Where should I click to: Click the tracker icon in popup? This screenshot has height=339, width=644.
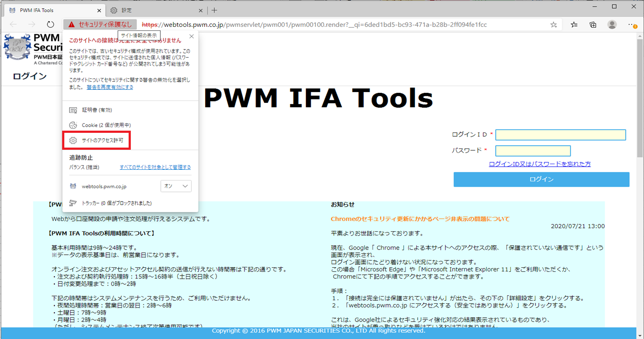tap(73, 203)
